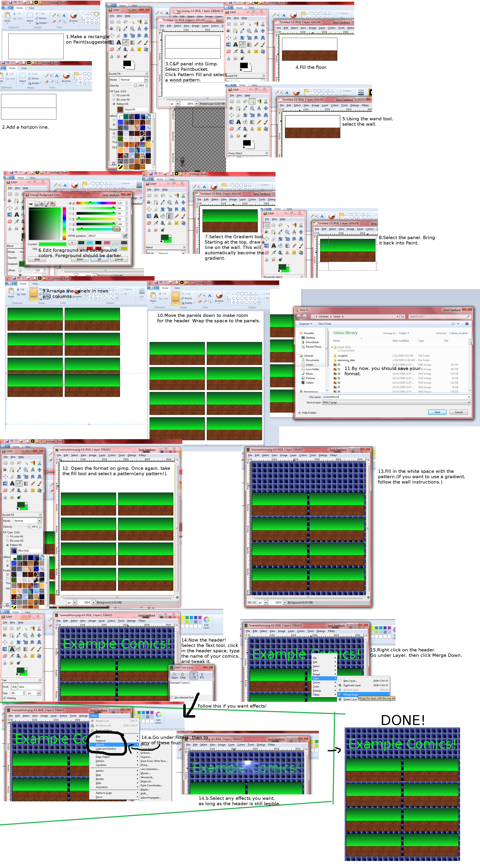Choose Scissors Select tool in Blue Grid toolbox
480x868 pixels.
coord(39,463)
